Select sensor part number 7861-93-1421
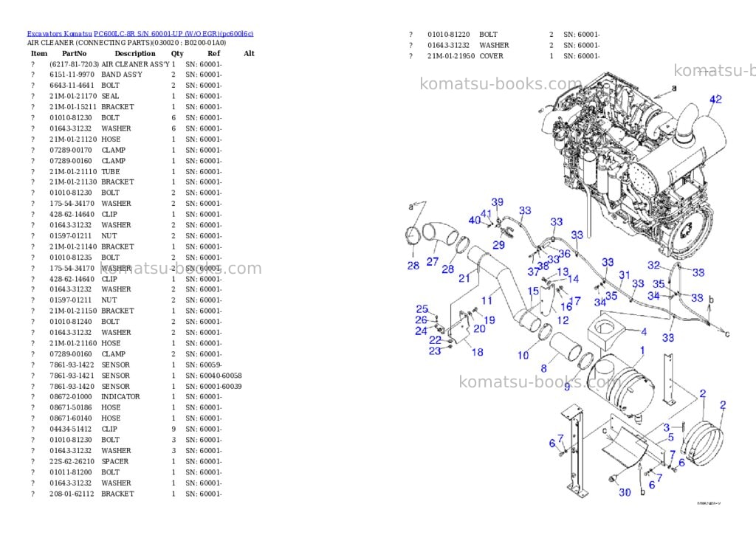 coord(72,376)
